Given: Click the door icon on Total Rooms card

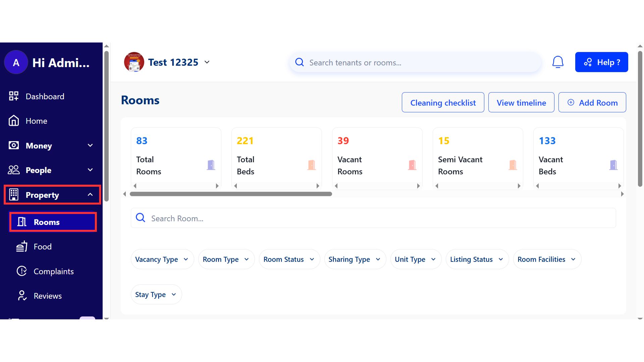Looking at the screenshot, I should pos(211,165).
